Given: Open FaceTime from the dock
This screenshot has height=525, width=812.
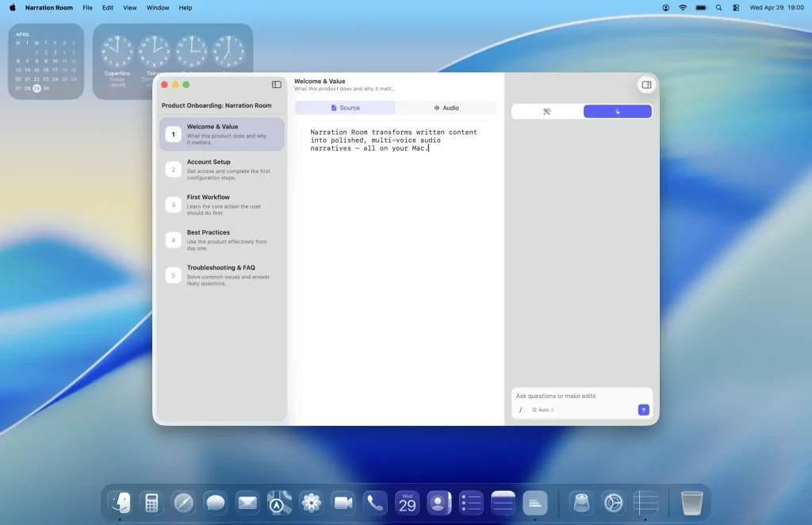Looking at the screenshot, I should (343, 503).
